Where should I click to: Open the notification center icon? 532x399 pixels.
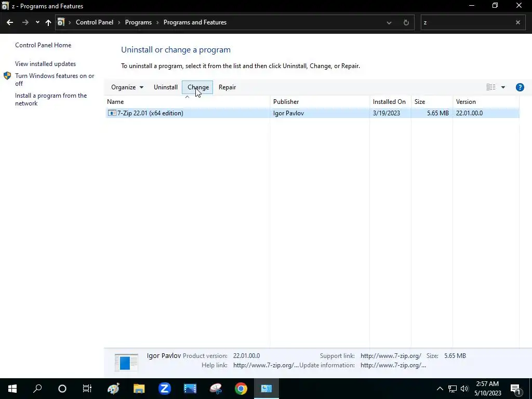(x=515, y=389)
